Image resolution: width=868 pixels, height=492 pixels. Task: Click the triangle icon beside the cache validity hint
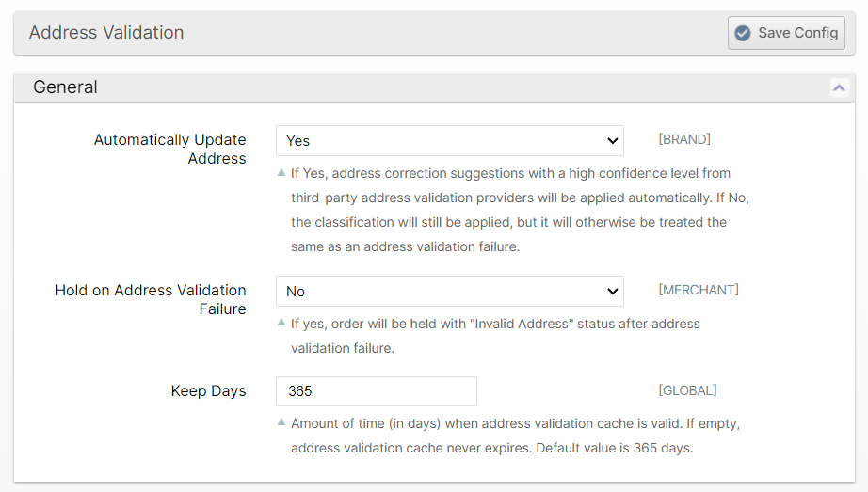click(281, 422)
